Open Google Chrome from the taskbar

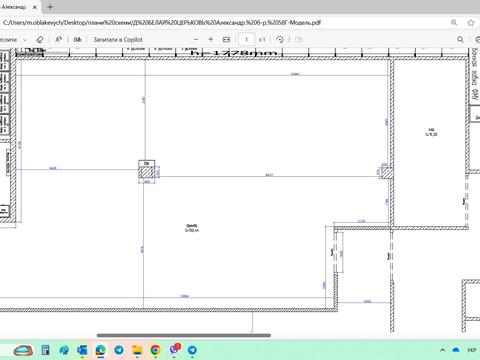(x=155, y=350)
